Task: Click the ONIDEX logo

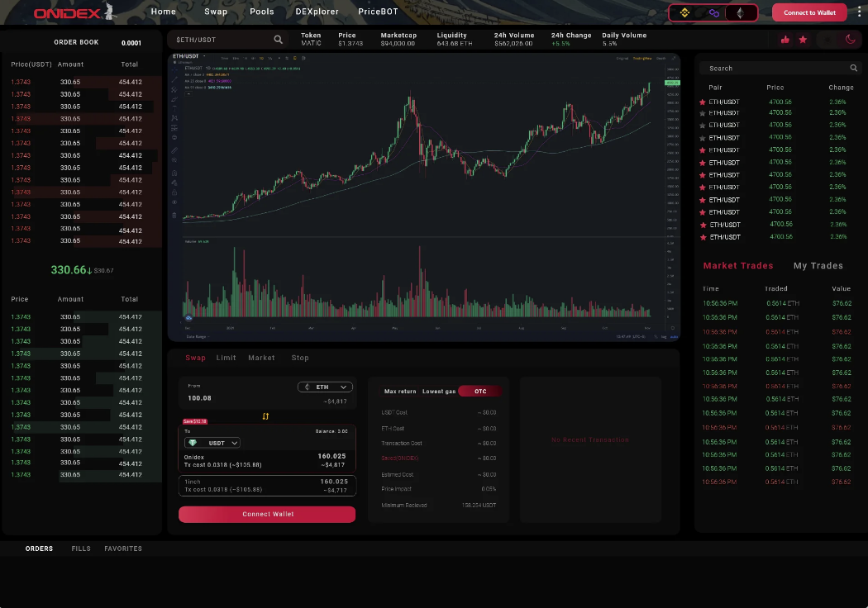Action: point(75,12)
